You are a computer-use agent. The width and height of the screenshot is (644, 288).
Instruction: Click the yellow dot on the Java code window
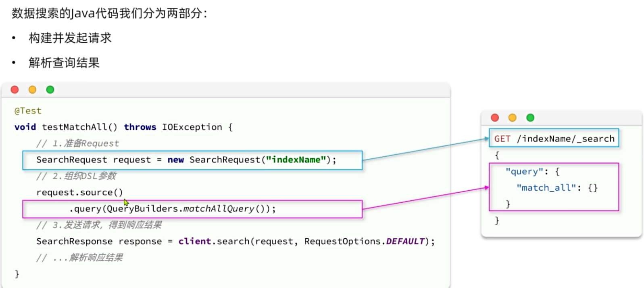[x=33, y=90]
